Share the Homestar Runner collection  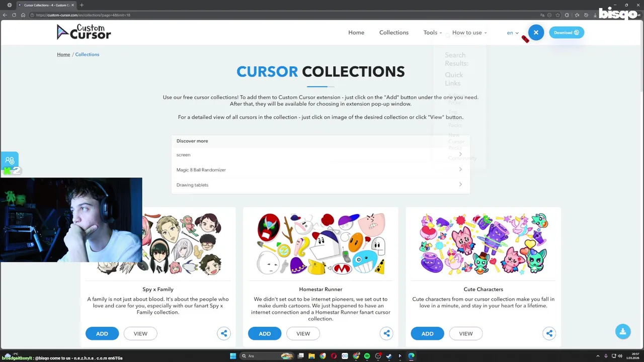tap(386, 333)
